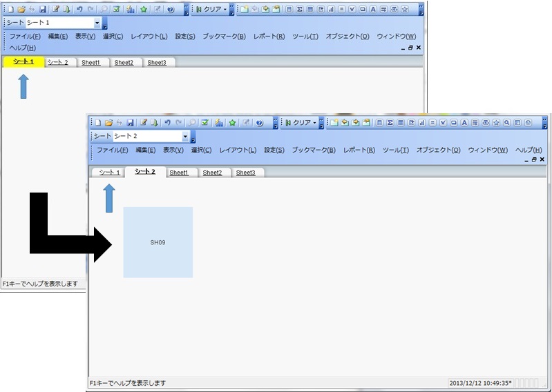Open ブックマーク(B) menu in front window
Viewport: 552px width, 392px height.
pyautogui.click(x=314, y=150)
